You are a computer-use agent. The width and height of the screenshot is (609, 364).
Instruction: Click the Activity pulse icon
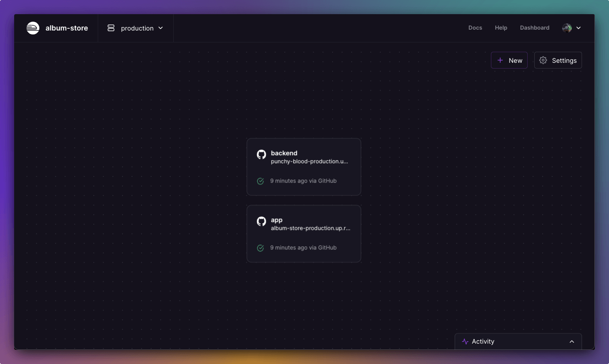[x=465, y=341]
